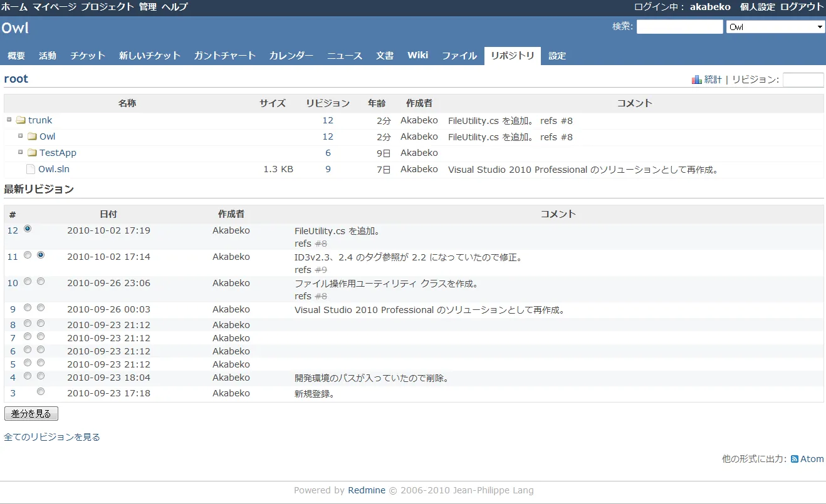This screenshot has height=504, width=826.
Task: Click the 統計 bar chart icon
Action: (x=696, y=80)
